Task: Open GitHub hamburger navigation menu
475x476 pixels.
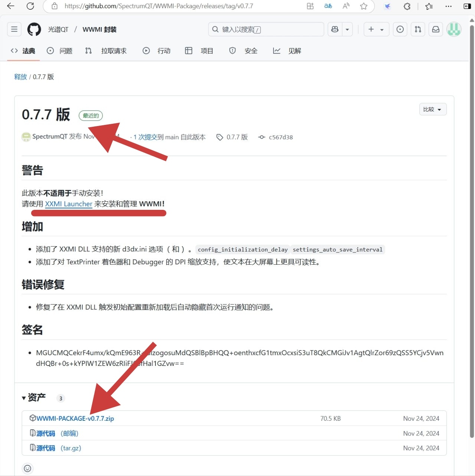Action: tap(14, 29)
